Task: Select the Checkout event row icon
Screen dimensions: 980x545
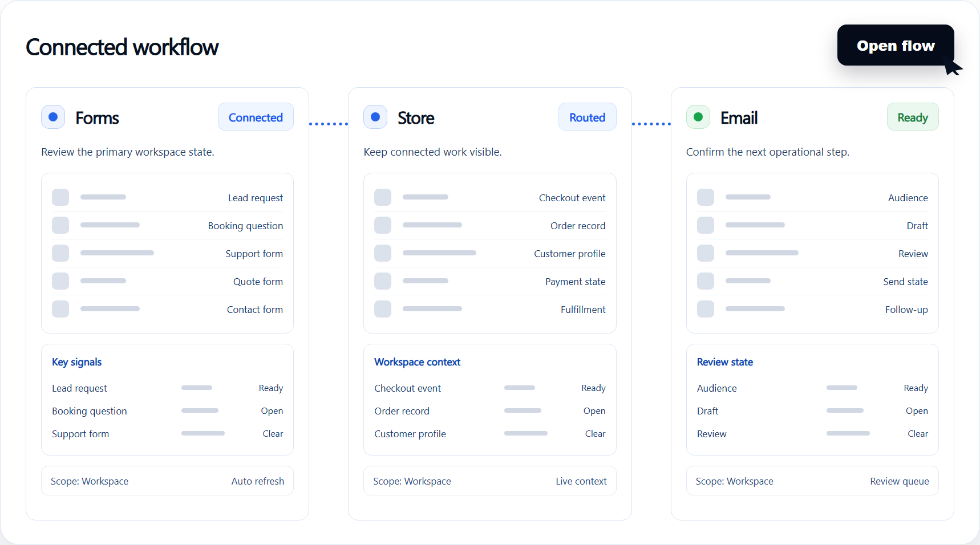Action: tap(383, 197)
